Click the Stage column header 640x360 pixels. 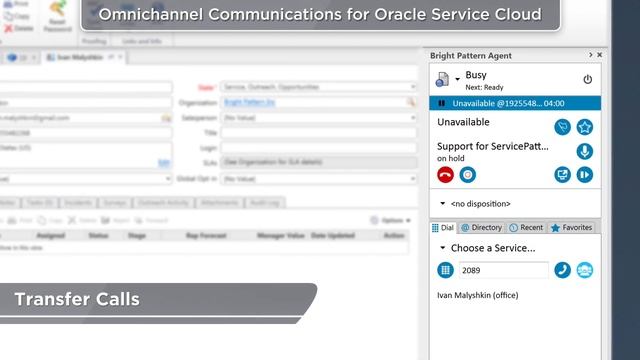click(x=137, y=236)
